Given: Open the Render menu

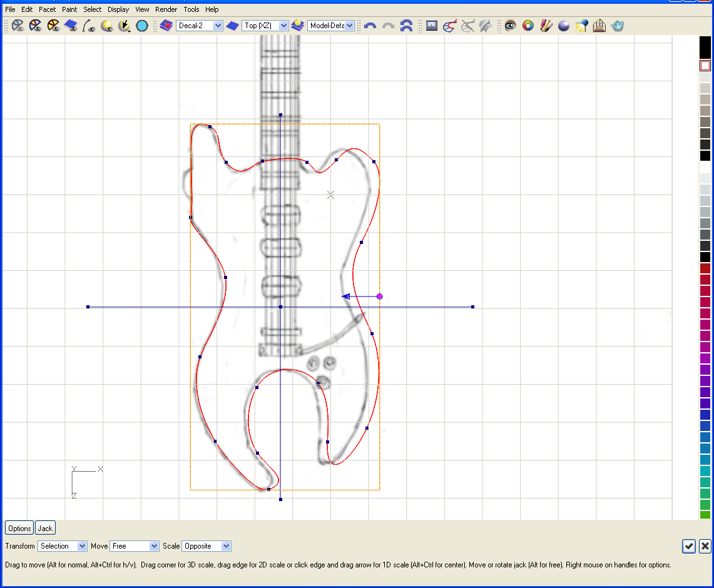Looking at the screenshot, I should [166, 9].
